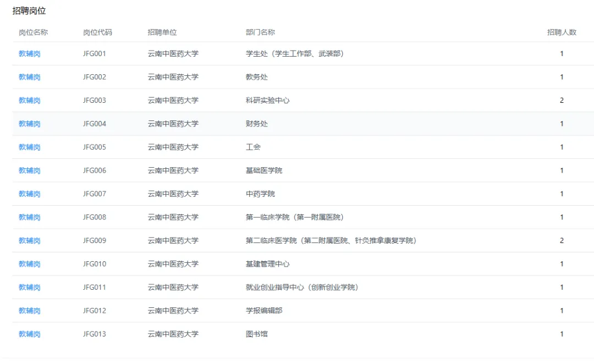594x364 pixels.
Task: Click 云南中医药大学 in row JFG001
Action: [173, 54]
